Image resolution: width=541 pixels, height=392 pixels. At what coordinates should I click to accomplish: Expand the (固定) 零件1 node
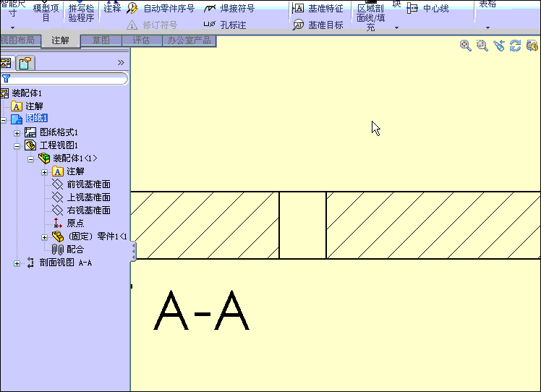45,237
